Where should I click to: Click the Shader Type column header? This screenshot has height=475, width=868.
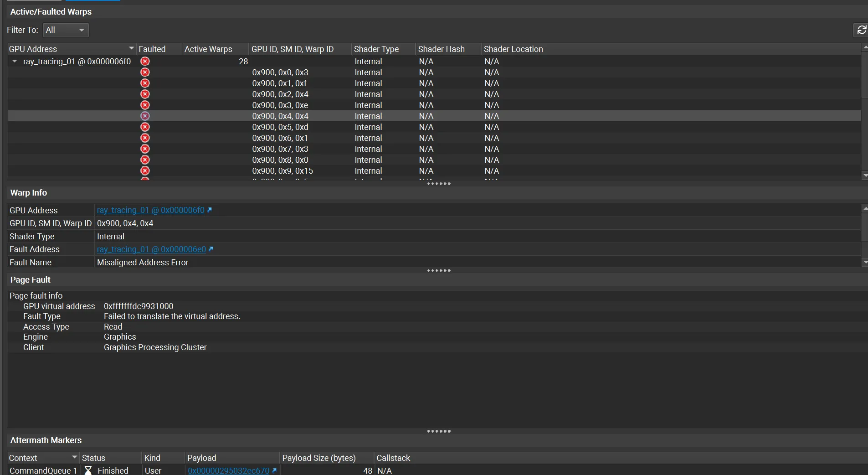tap(383, 49)
